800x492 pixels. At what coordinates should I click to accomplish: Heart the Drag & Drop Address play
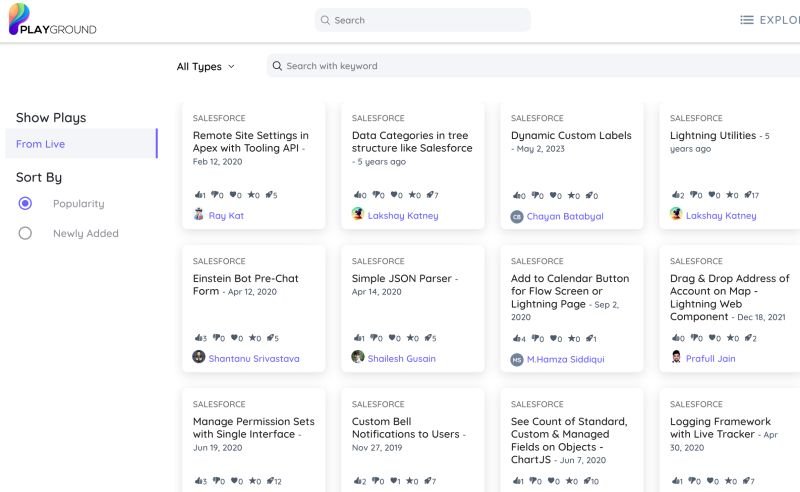[x=712, y=337]
